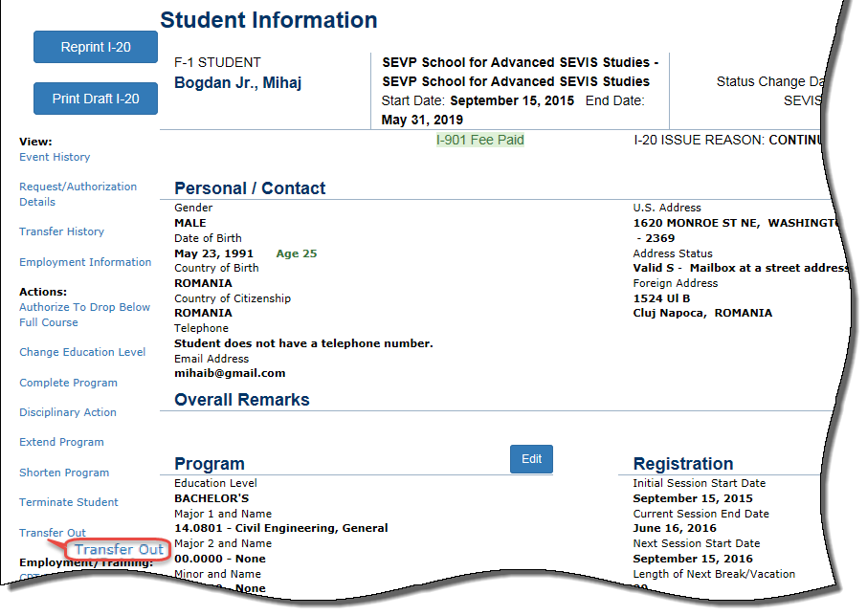Click the Overall Remarks section heading
The height and width of the screenshot is (616, 867).
click(x=242, y=400)
